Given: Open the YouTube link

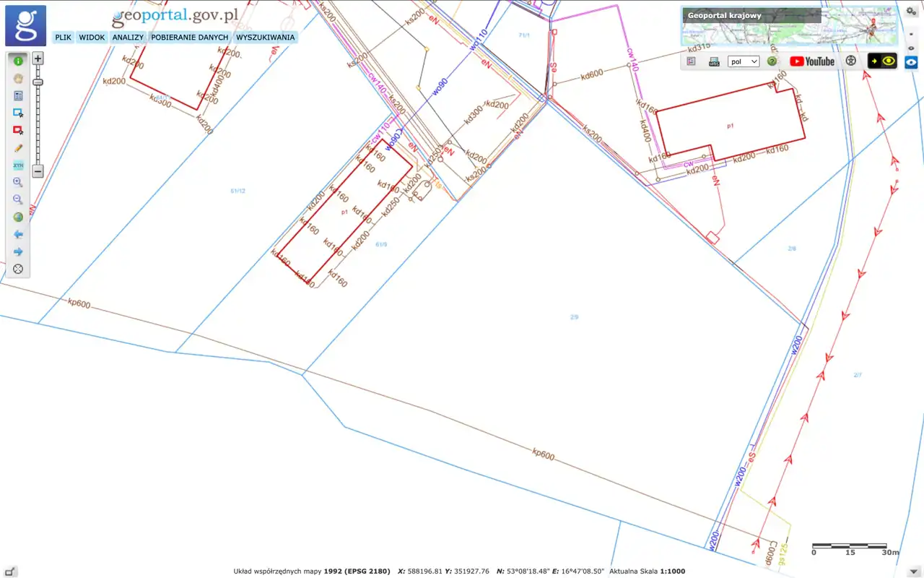Looking at the screenshot, I should [812, 61].
